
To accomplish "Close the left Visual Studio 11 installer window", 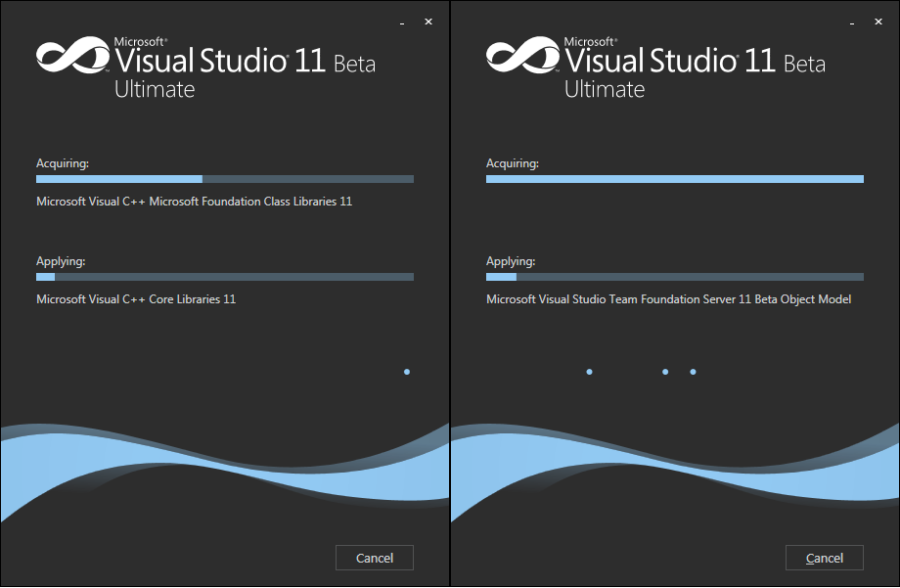I will (x=428, y=22).
